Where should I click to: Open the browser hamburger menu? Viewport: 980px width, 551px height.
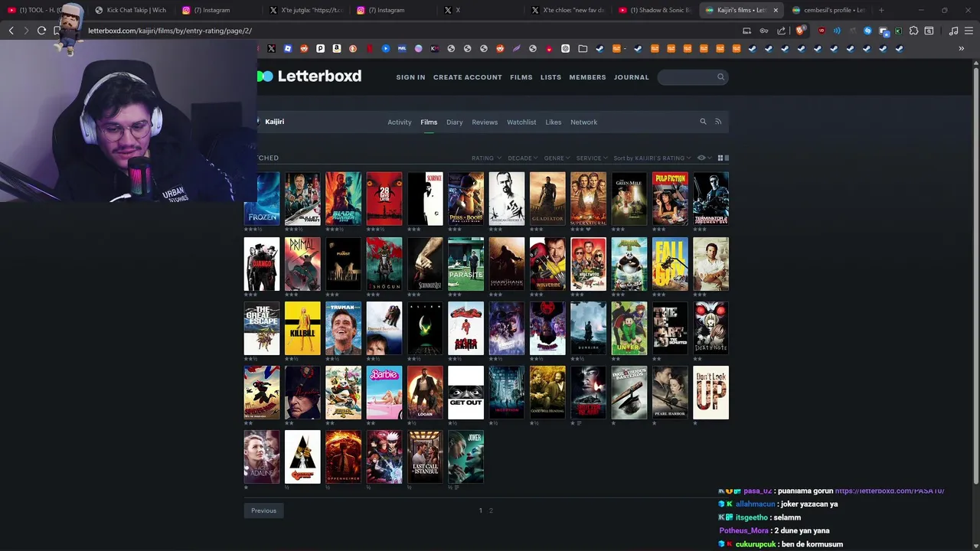969,31
